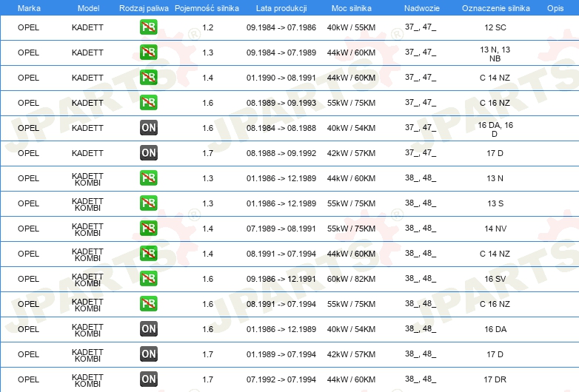
Task: Click OPEL in the 12 SC row
Action: coord(28,27)
